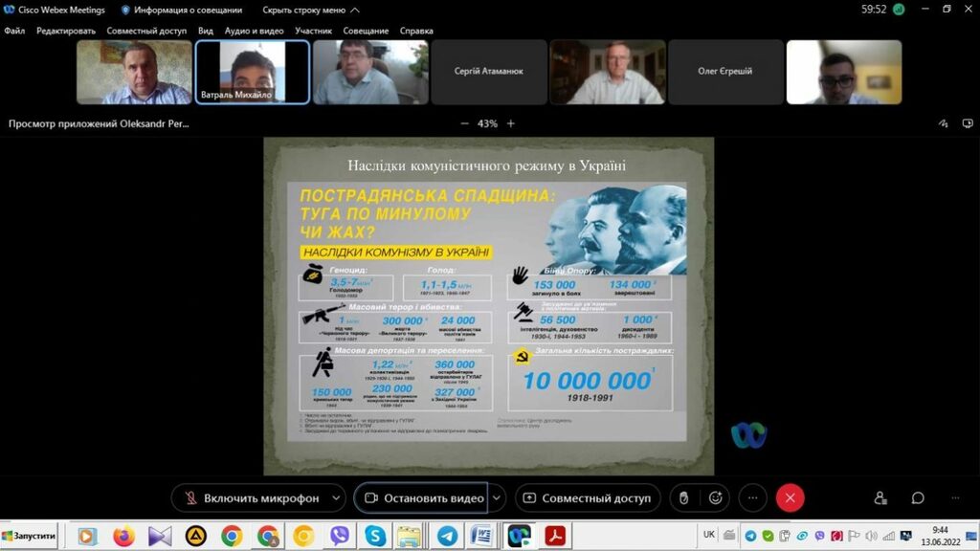The height and width of the screenshot is (551, 980).
Task: Open 'Информация о совещании' meeting info
Action: [x=180, y=10]
